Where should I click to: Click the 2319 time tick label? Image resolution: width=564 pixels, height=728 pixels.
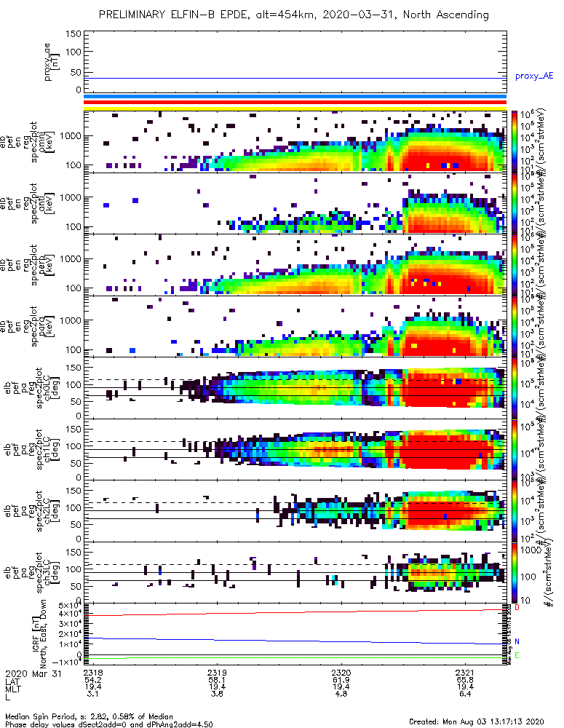[217, 673]
